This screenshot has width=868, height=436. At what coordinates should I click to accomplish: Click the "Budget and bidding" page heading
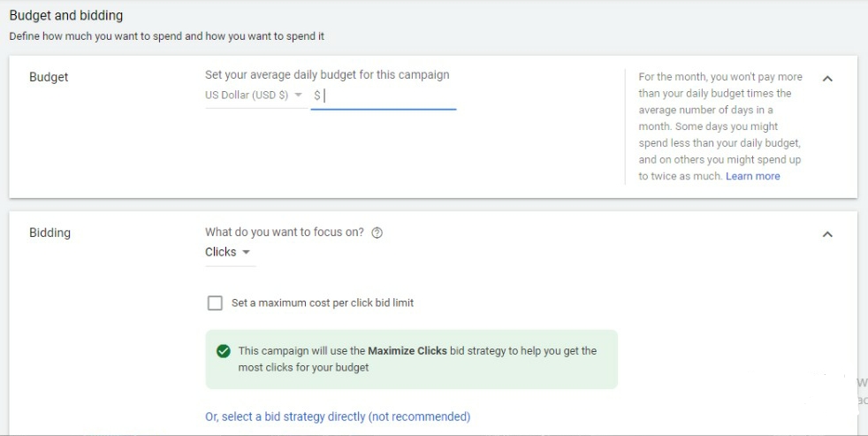pyautogui.click(x=66, y=15)
